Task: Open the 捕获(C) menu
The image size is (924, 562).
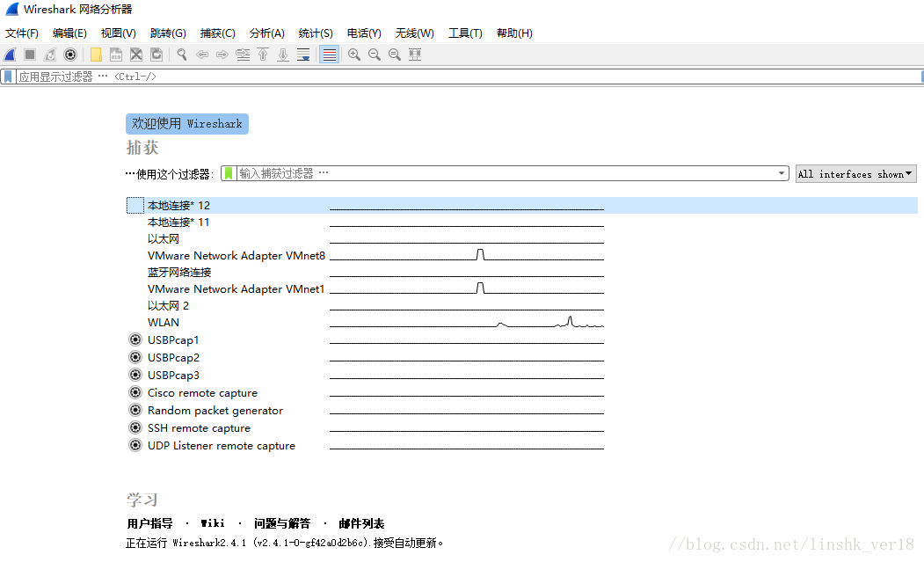Action: pyautogui.click(x=217, y=33)
